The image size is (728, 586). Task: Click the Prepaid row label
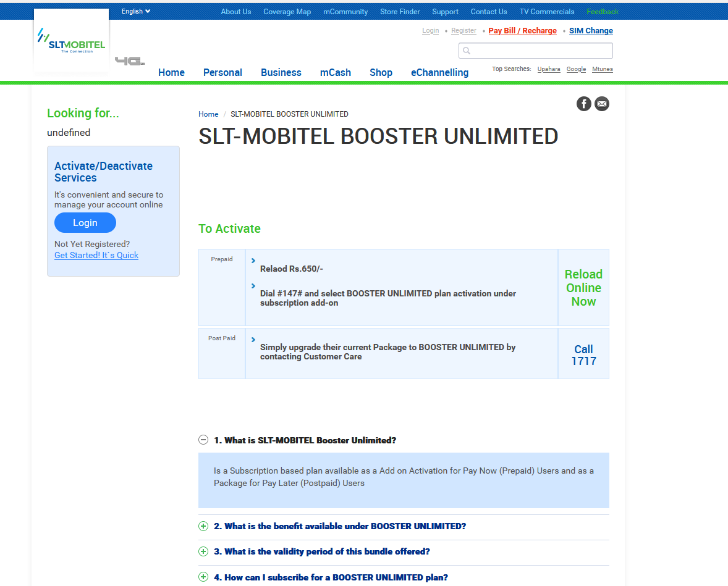(221, 259)
